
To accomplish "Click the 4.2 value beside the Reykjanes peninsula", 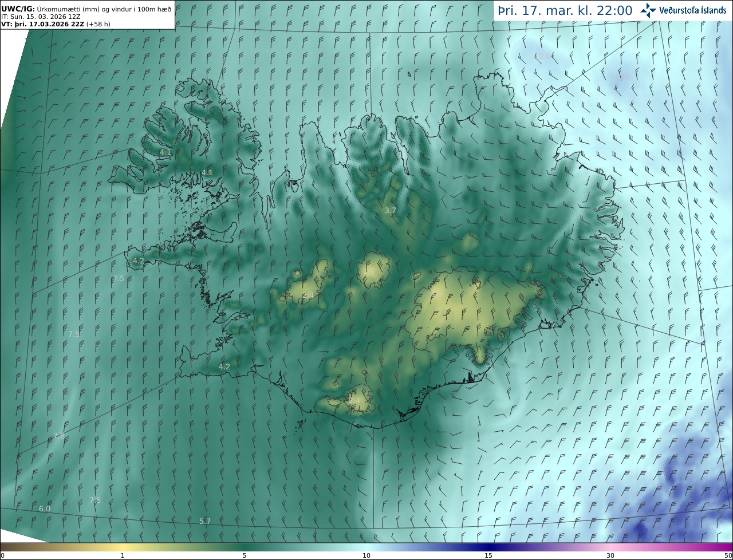I will coord(224,366).
